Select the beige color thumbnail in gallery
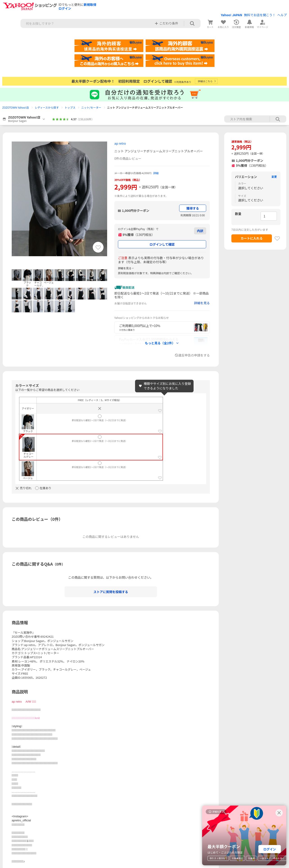 pos(48,275)
